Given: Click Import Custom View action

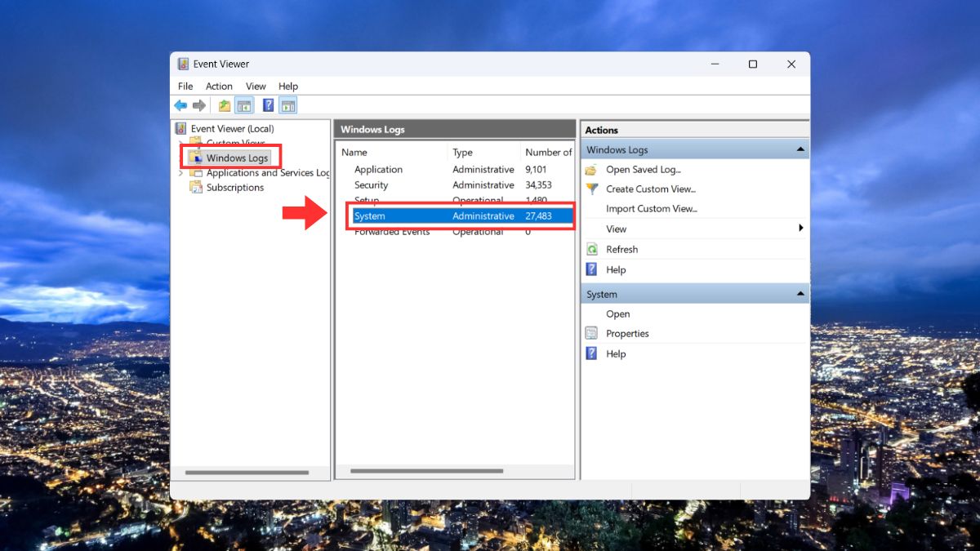Looking at the screenshot, I should click(x=652, y=209).
